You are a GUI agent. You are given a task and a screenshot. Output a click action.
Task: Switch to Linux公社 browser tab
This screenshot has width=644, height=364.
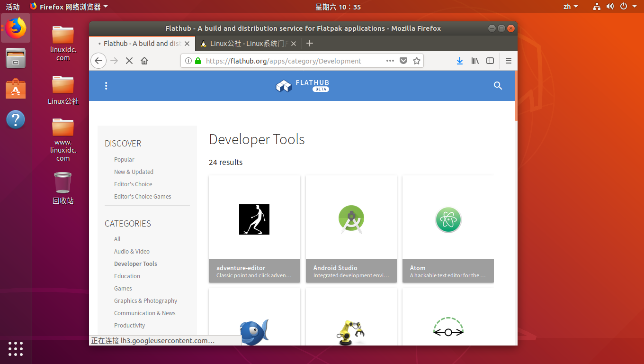(248, 44)
